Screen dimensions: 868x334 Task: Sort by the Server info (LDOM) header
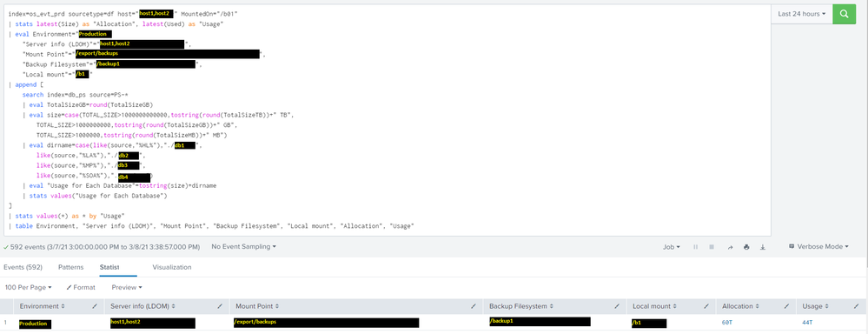143,306
